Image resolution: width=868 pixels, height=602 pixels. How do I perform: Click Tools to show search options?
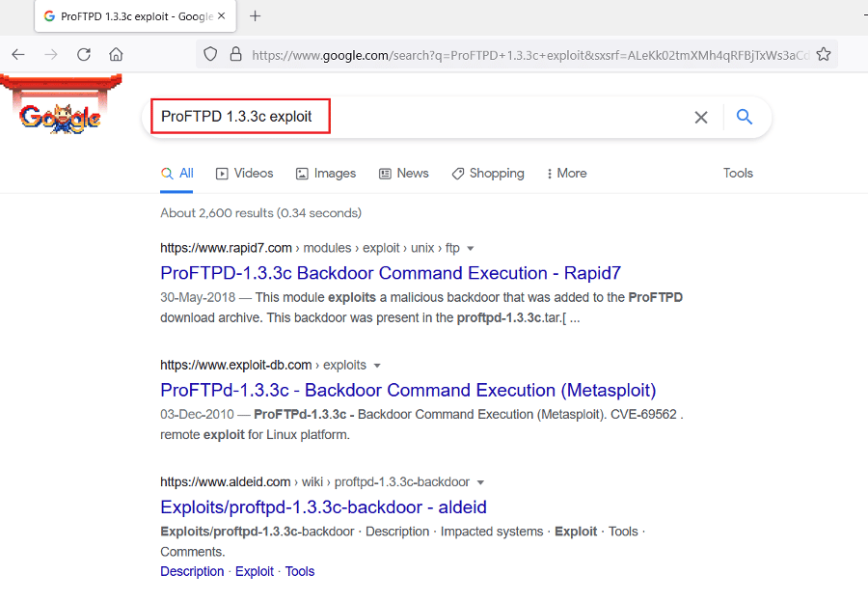[x=738, y=174]
